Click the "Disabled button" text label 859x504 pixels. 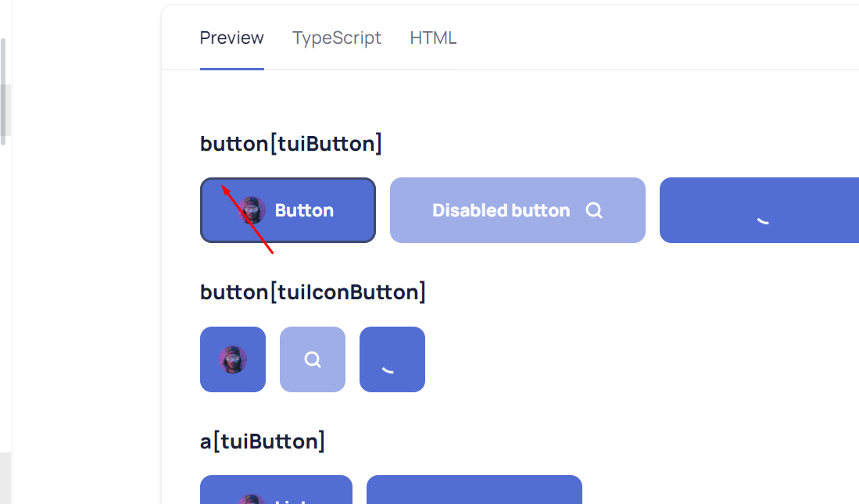[501, 210]
